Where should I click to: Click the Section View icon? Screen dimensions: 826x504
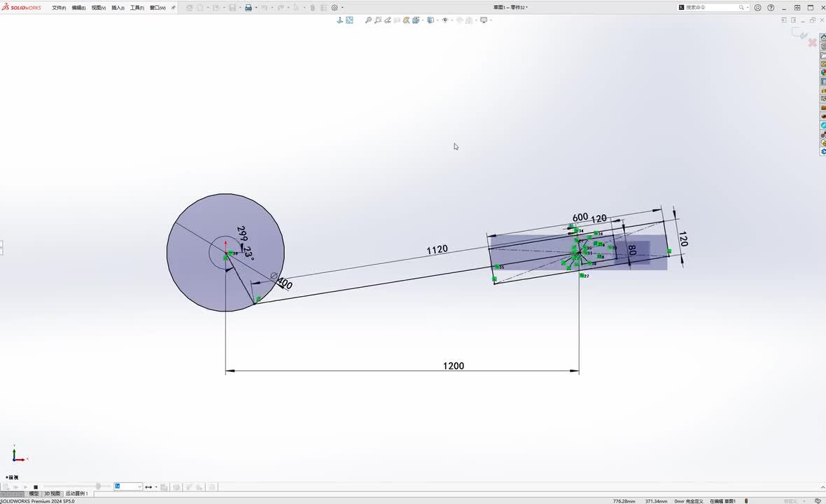coord(397,20)
